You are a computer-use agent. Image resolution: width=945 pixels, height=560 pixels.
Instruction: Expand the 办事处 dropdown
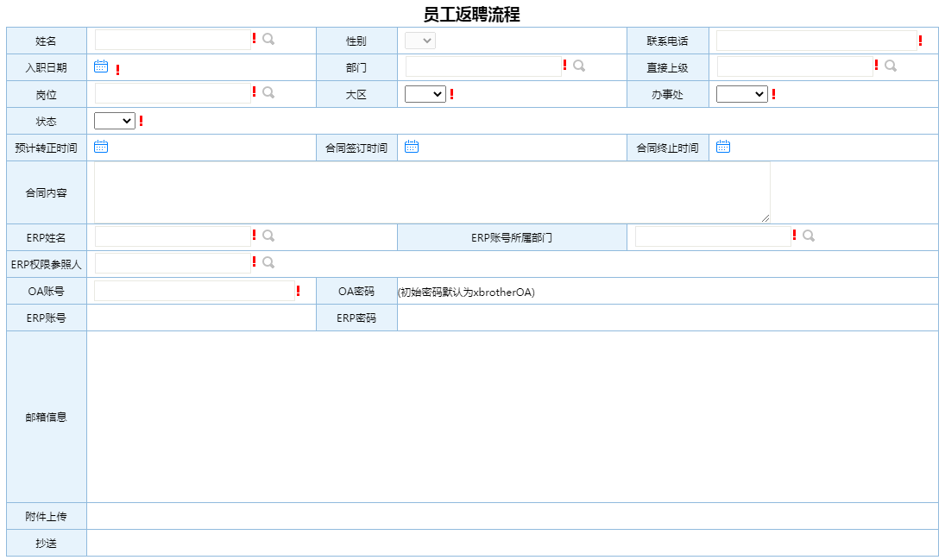(741, 94)
